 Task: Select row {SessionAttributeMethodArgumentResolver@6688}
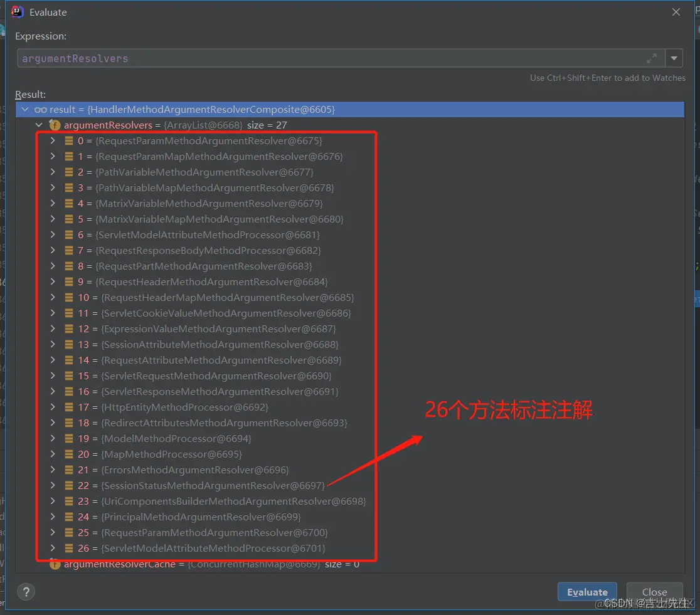[350, 344]
